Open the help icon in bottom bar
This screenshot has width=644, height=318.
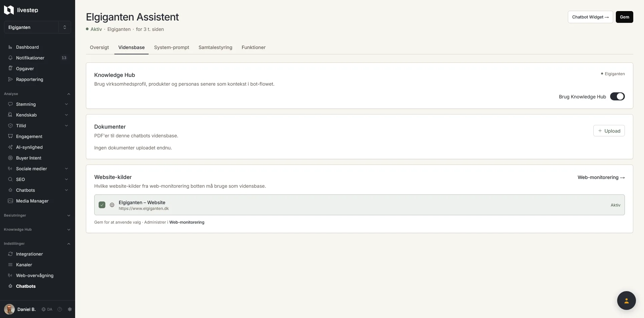(x=60, y=309)
